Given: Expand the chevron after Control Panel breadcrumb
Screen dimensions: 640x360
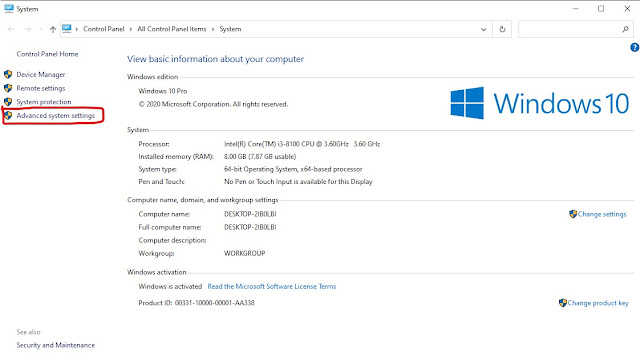Looking at the screenshot, I should (131, 29).
